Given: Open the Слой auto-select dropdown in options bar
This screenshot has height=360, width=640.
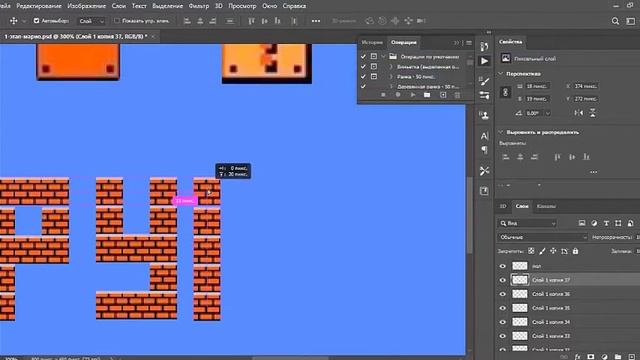Looking at the screenshot, I should (x=91, y=21).
